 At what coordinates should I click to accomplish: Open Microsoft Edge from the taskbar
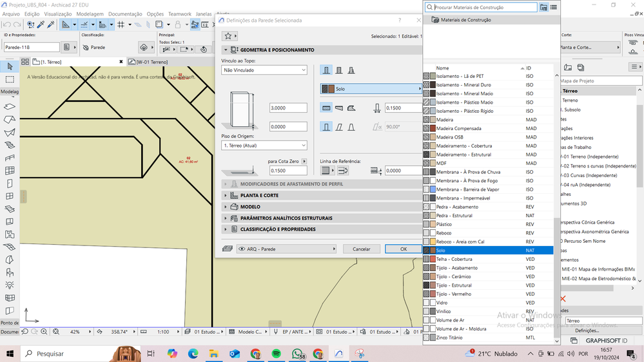coord(193,354)
